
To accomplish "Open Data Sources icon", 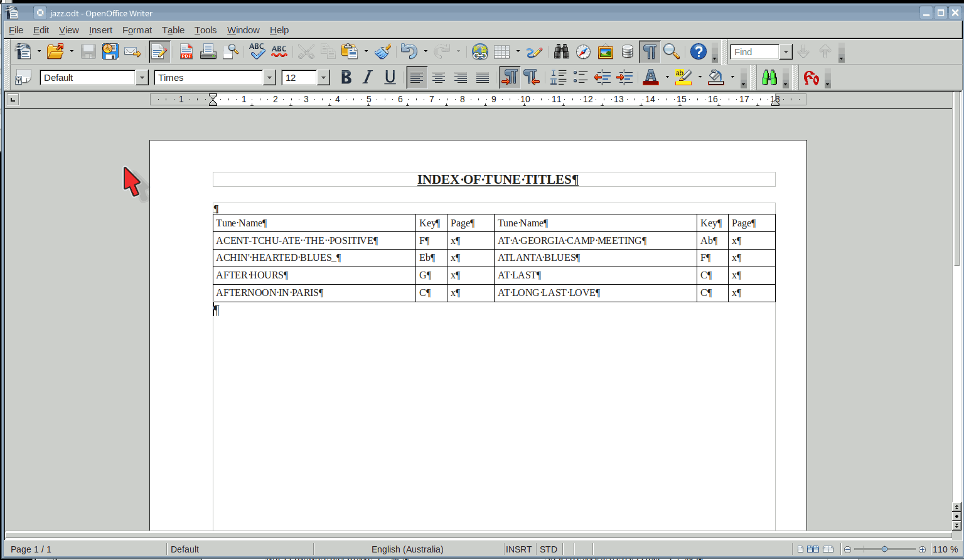I will [628, 51].
